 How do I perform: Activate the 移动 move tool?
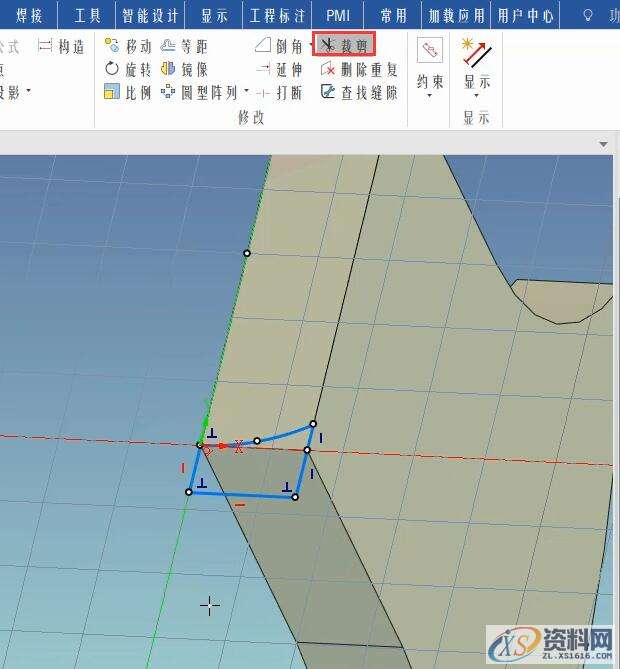(x=128, y=46)
